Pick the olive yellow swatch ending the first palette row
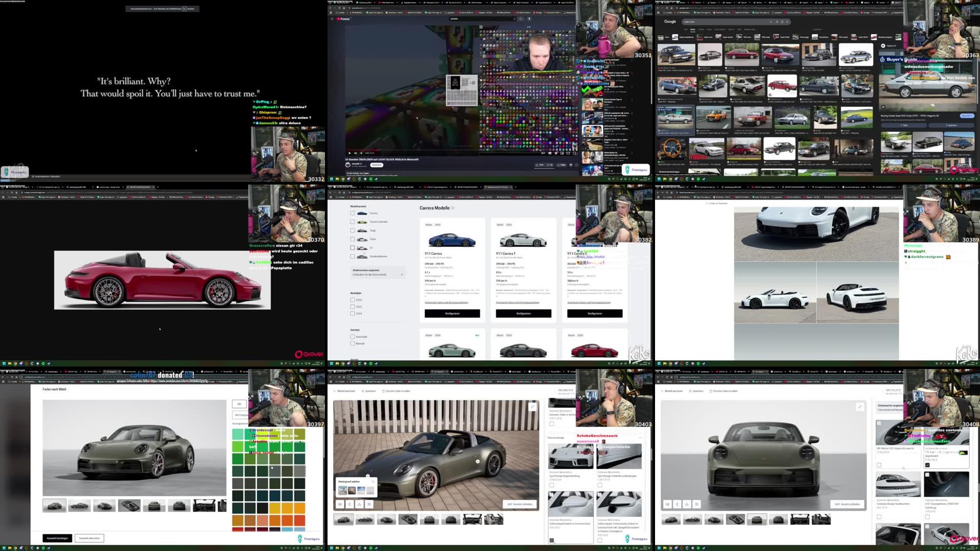Viewport: 980px width, 551px height. 299,435
